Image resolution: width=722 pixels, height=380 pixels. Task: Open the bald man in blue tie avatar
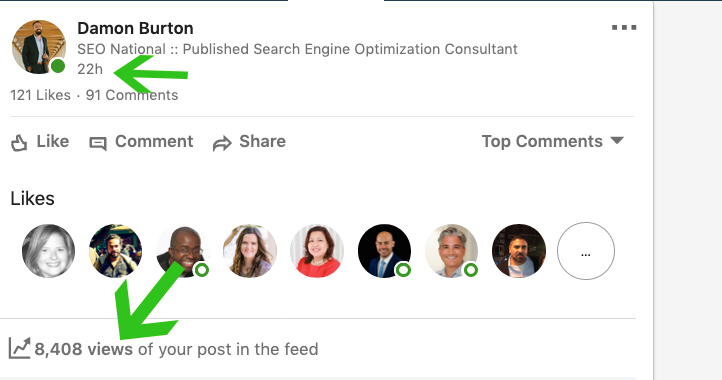tap(384, 251)
